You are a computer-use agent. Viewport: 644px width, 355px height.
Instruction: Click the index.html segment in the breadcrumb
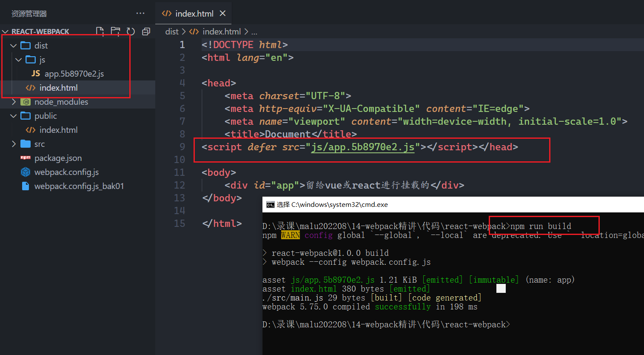click(x=222, y=31)
